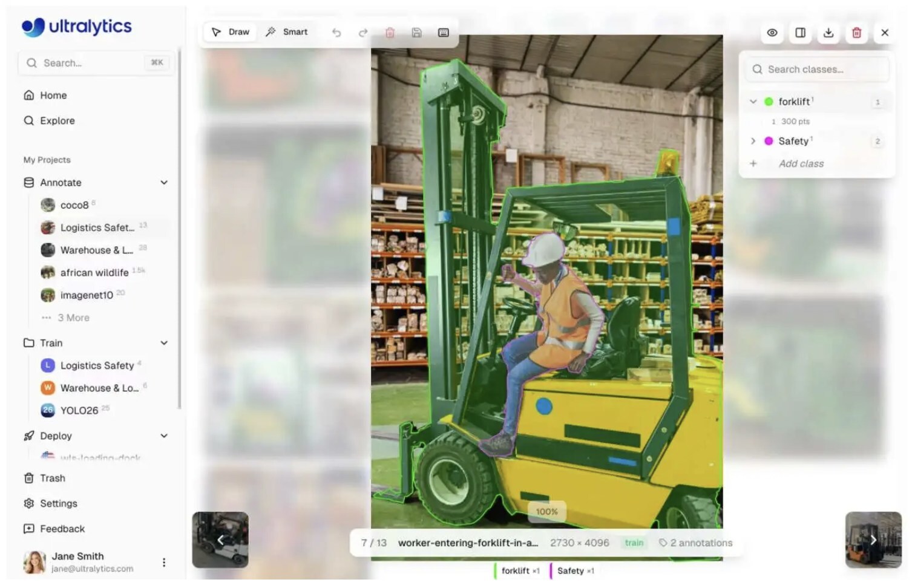Expand the Safety class entry
Screen dimensions: 915x588
click(753, 141)
